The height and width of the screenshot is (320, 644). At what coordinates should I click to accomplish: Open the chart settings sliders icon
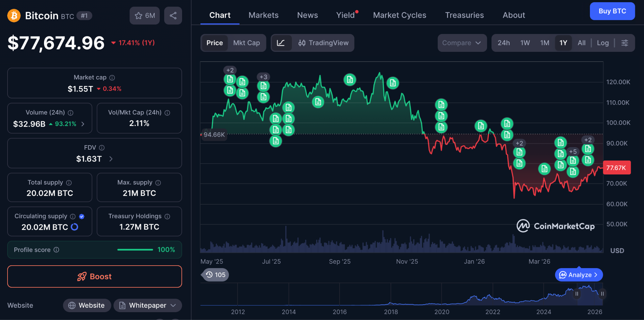[625, 43]
